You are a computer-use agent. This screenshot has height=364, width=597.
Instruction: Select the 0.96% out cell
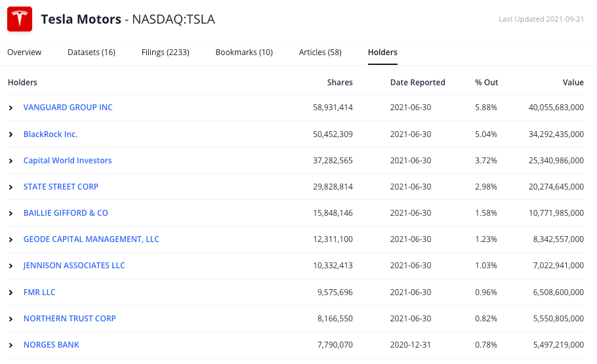[486, 292]
